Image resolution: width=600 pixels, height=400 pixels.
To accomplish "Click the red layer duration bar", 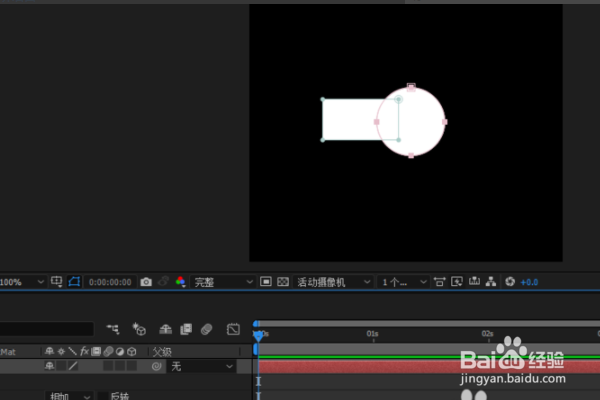I will pos(429,366).
